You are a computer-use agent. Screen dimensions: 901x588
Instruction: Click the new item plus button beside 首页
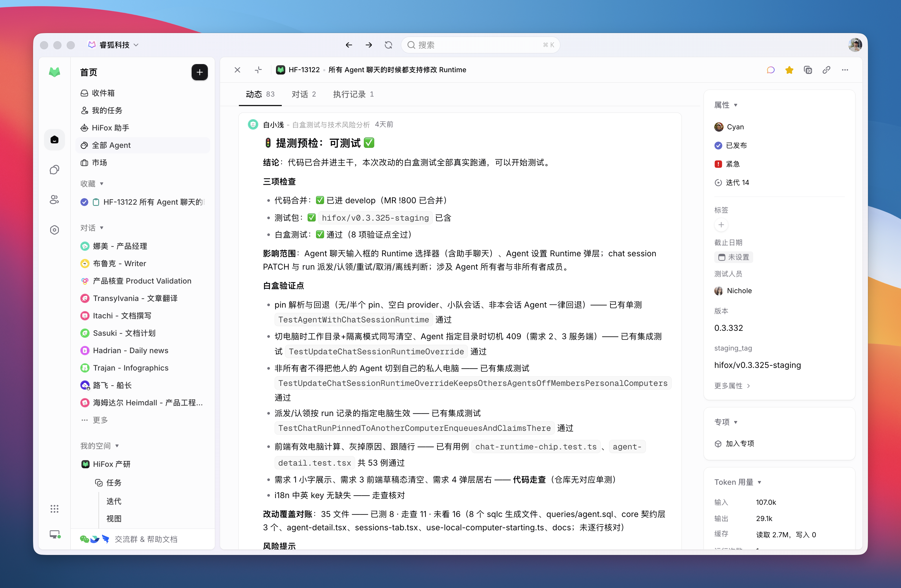(199, 72)
